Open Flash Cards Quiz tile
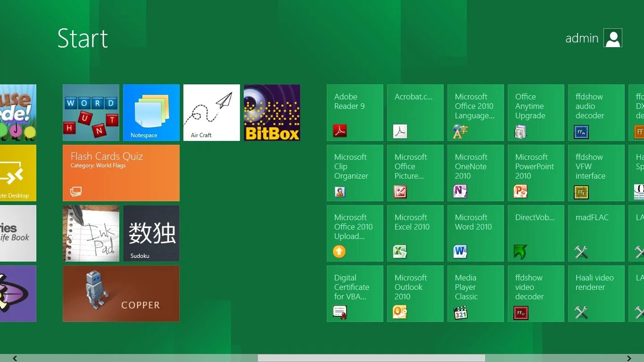The image size is (644, 362). click(121, 173)
